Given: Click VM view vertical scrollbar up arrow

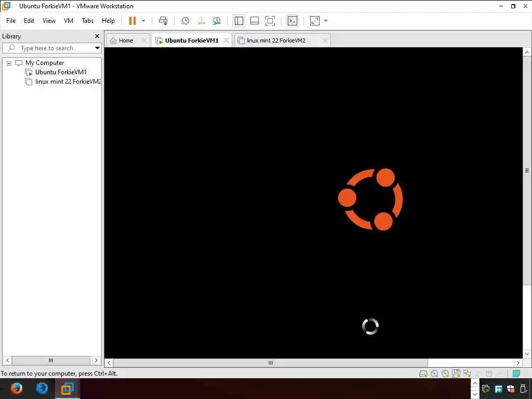Looking at the screenshot, I should tap(527, 52).
